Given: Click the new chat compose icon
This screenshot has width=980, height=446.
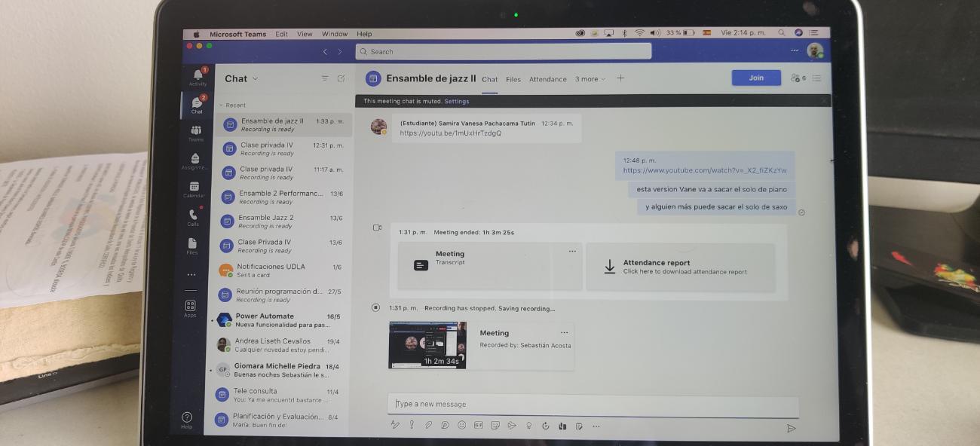Looking at the screenshot, I should pos(341,78).
